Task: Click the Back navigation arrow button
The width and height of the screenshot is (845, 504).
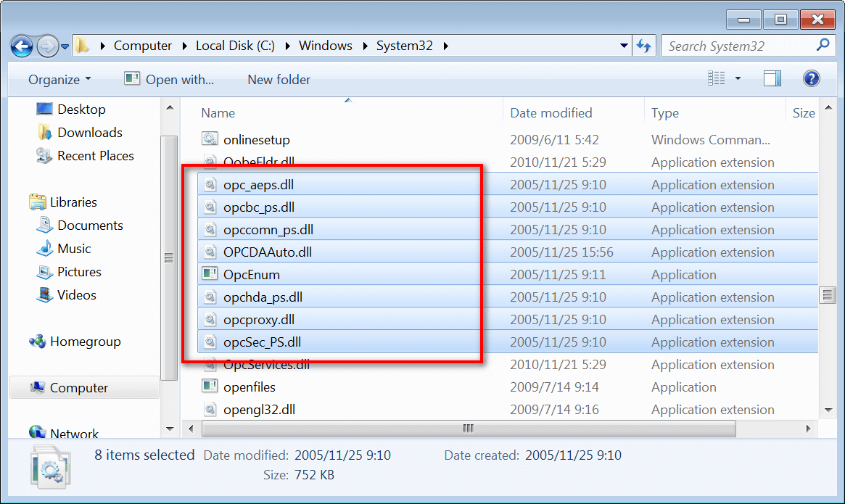Action: [22, 46]
